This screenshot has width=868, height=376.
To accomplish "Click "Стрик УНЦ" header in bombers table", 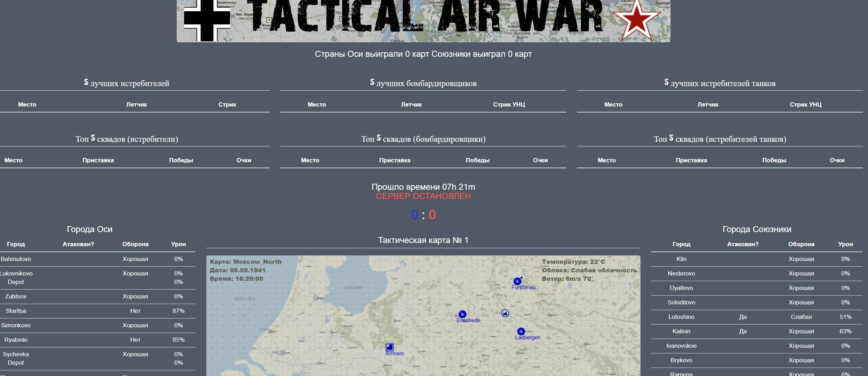I will tap(509, 104).
